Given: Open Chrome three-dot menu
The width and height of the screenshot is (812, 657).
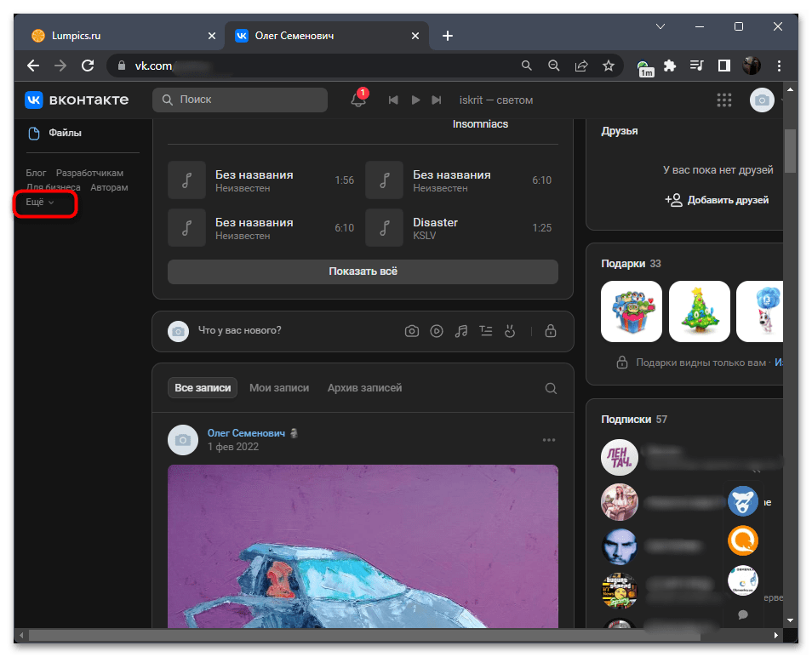Looking at the screenshot, I should pos(779,66).
